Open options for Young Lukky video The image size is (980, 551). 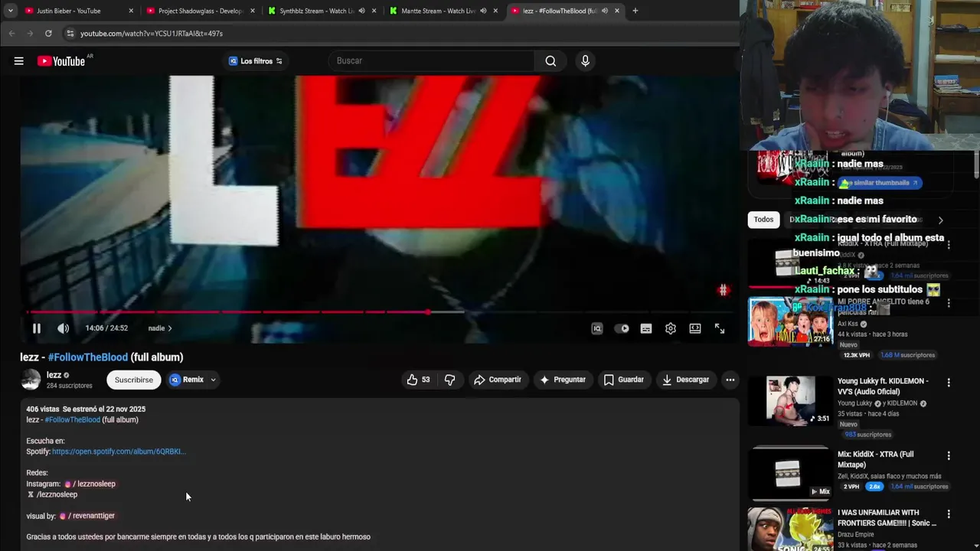tap(949, 383)
